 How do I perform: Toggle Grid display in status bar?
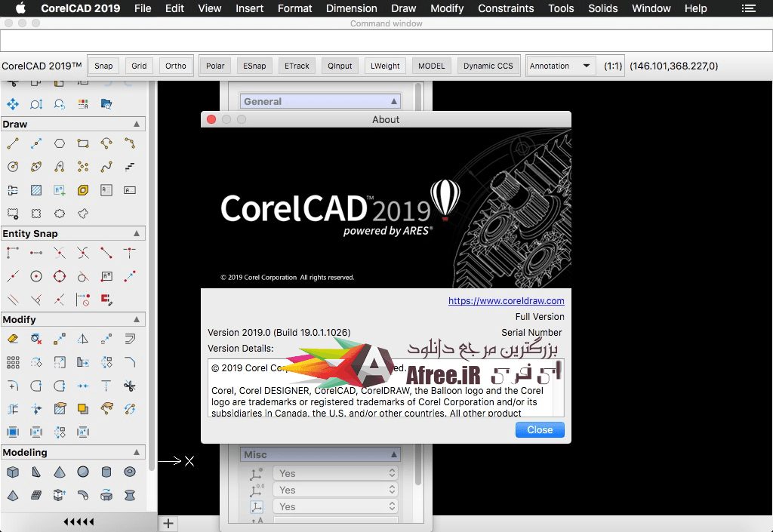pyautogui.click(x=139, y=66)
